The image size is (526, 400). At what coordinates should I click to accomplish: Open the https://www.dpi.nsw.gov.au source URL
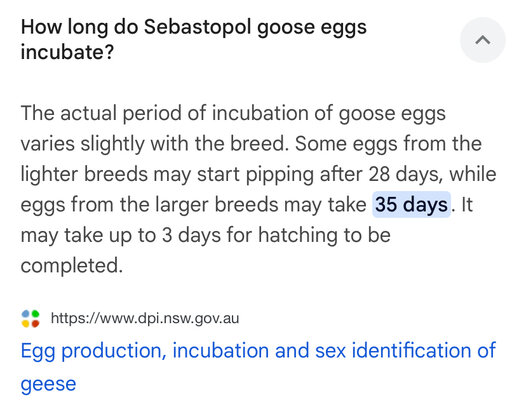coord(145,318)
